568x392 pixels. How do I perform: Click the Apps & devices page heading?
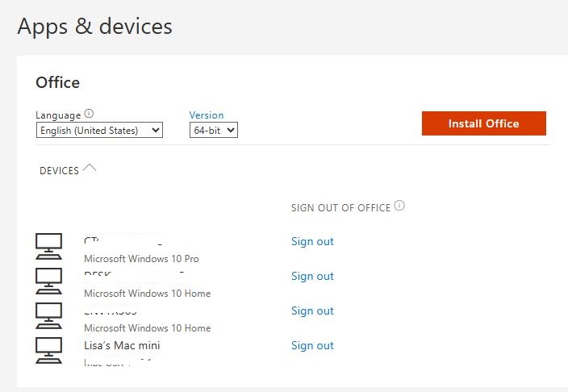click(94, 26)
